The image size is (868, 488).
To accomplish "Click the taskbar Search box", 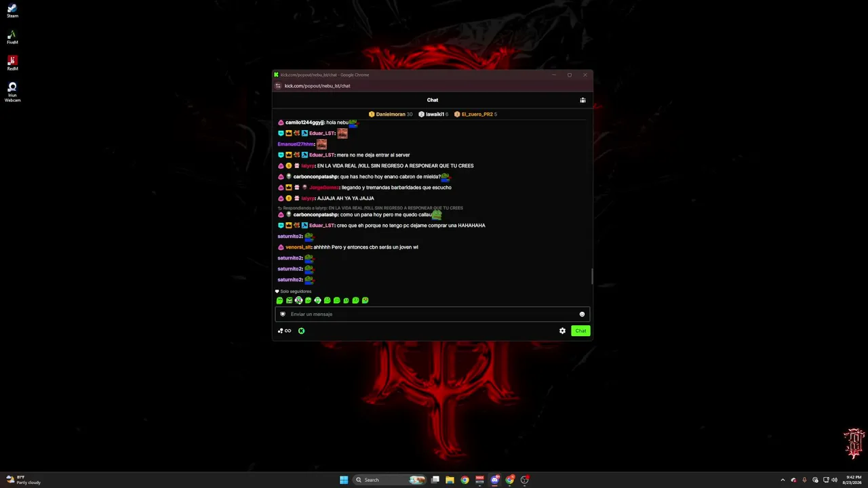I will [x=389, y=480].
